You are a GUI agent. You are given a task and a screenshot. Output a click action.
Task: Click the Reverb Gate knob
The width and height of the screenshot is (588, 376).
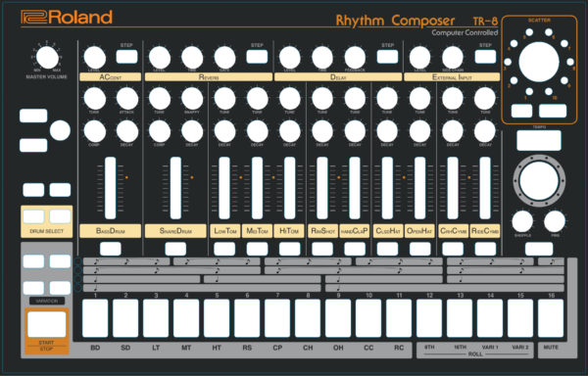224,58
